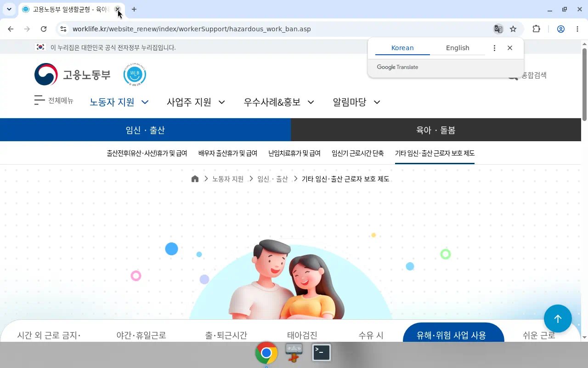The width and height of the screenshot is (588, 368).
Task: Open the Chrome profile icon
Action: pos(561,29)
